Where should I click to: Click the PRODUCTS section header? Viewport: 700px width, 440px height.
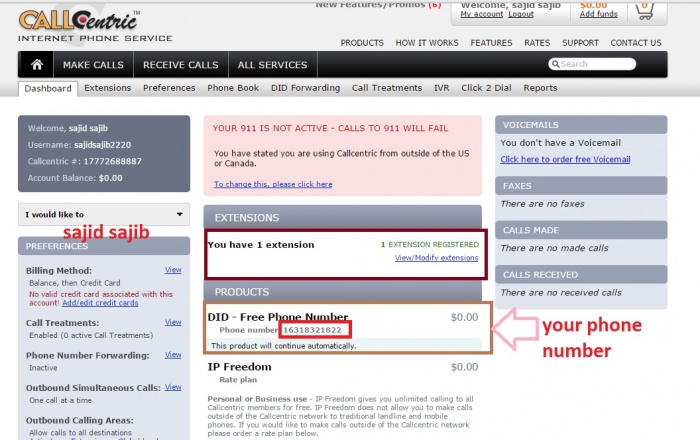click(x=342, y=292)
